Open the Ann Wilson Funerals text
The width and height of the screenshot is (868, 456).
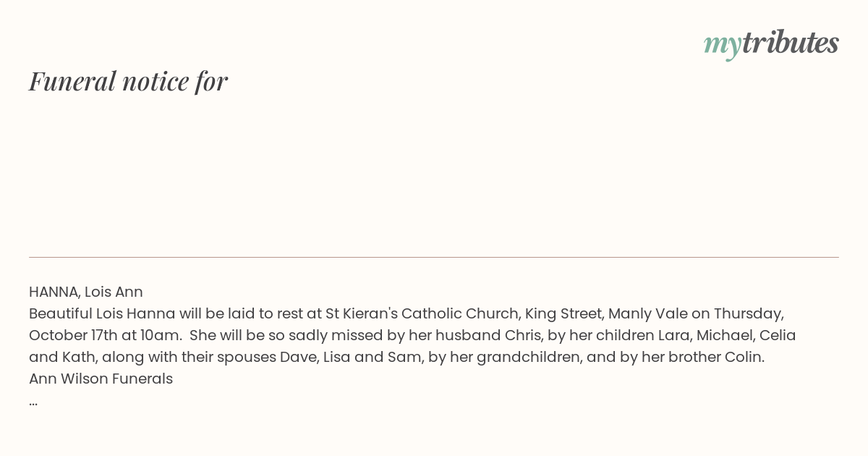(x=101, y=379)
